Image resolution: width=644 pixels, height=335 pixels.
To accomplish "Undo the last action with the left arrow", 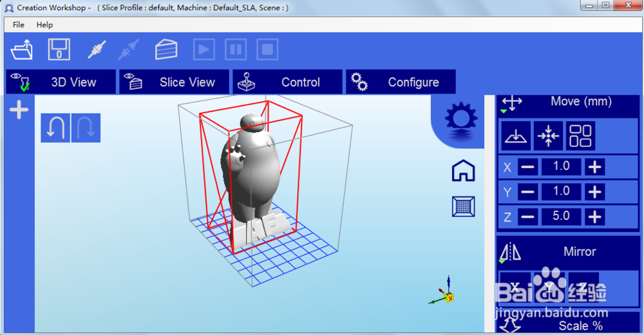I will click(x=55, y=128).
